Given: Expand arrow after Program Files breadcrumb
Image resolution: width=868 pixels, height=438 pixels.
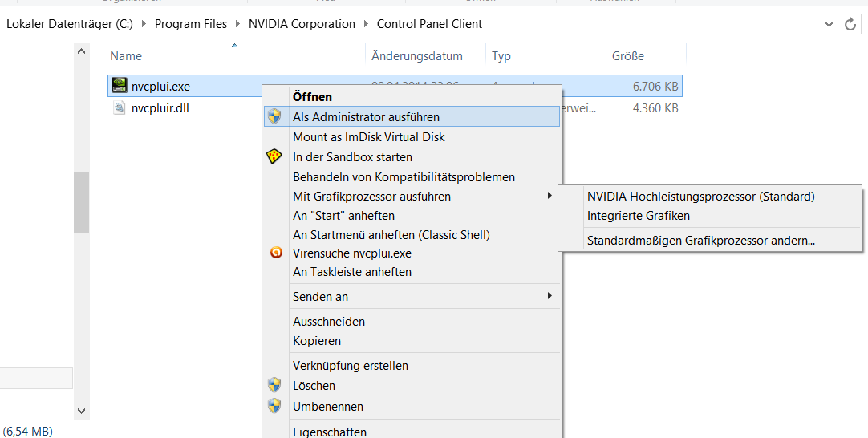Looking at the screenshot, I should click(x=238, y=24).
